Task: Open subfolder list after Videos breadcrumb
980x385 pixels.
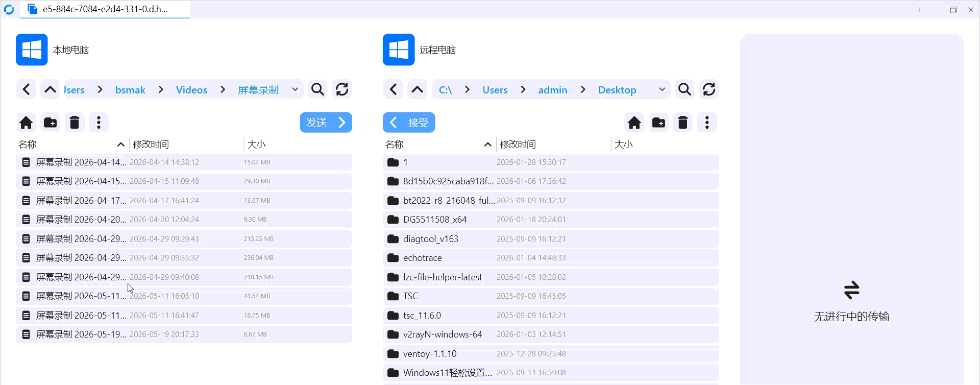Action: [x=223, y=90]
